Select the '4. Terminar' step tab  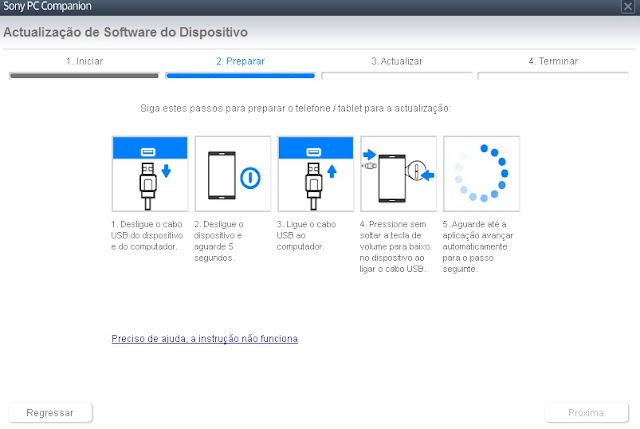point(553,61)
